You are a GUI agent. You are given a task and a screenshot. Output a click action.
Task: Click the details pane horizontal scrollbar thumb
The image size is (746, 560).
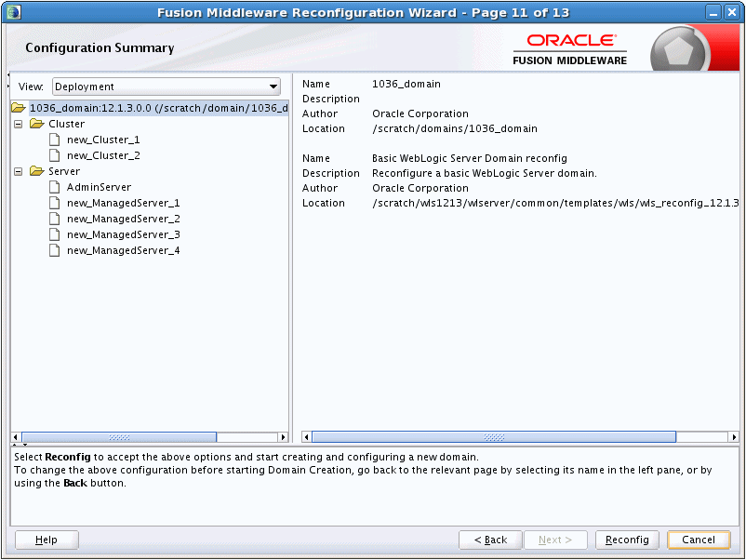tap(494, 437)
